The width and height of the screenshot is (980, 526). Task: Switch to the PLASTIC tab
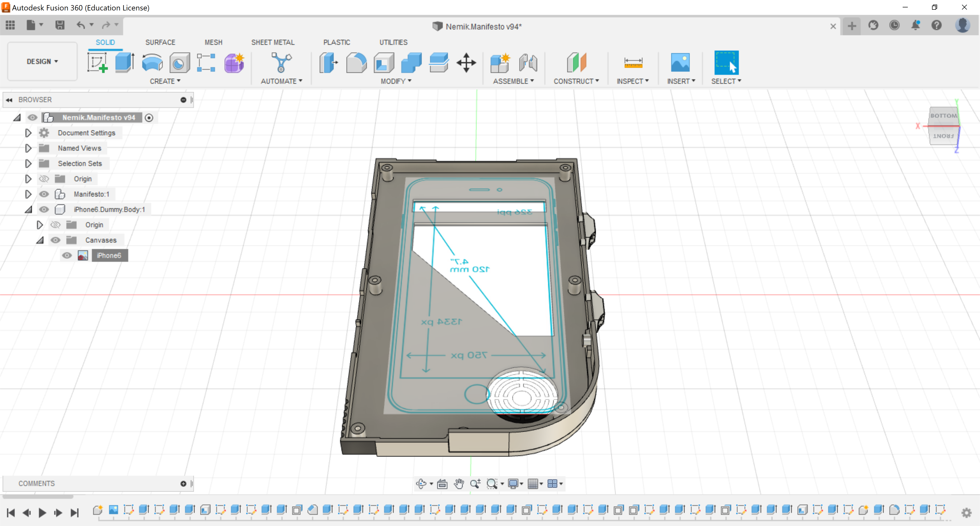point(337,42)
